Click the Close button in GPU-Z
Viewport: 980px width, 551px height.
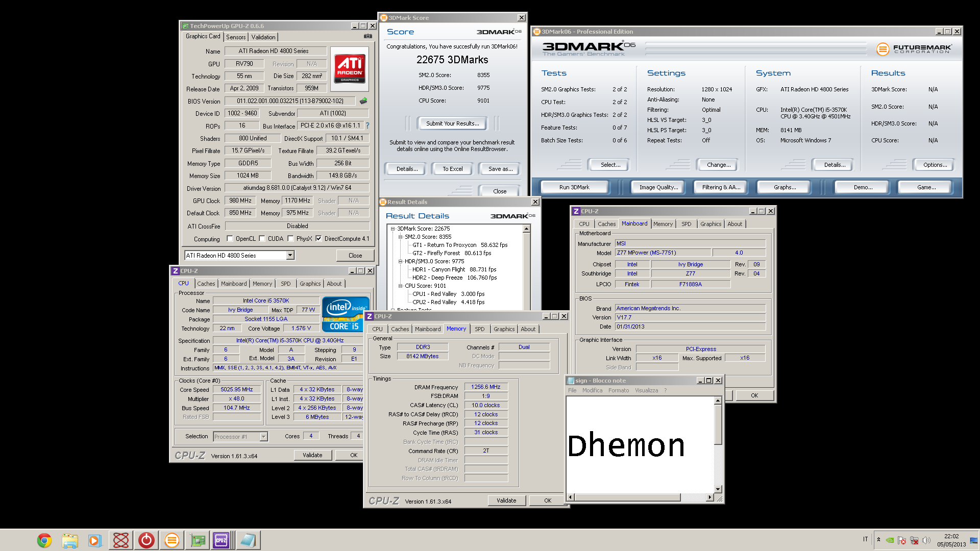pyautogui.click(x=355, y=256)
